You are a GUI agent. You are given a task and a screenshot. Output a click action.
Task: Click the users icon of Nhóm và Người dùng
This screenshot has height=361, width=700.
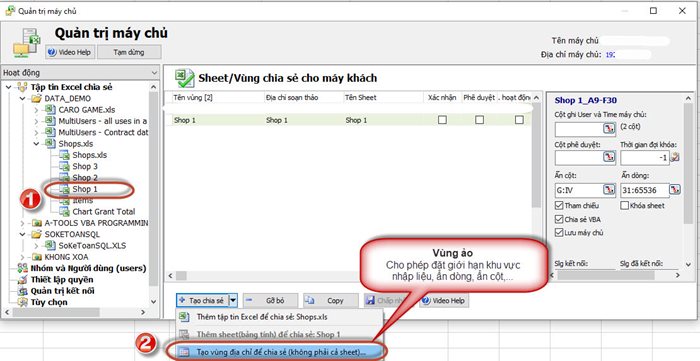22,268
